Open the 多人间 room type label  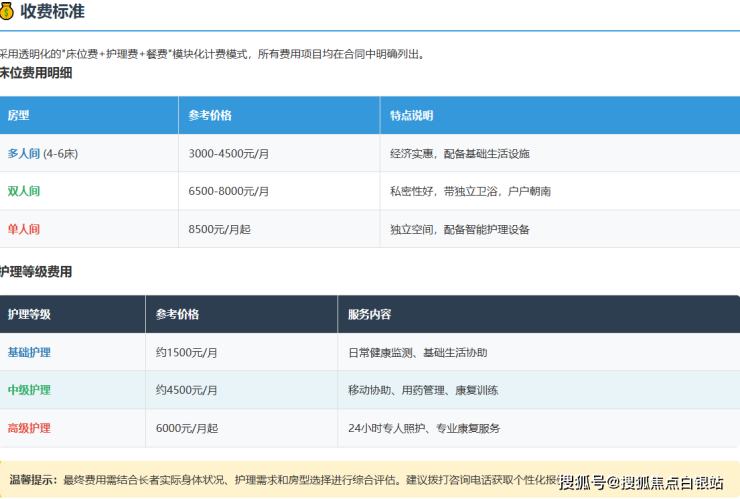(24, 154)
